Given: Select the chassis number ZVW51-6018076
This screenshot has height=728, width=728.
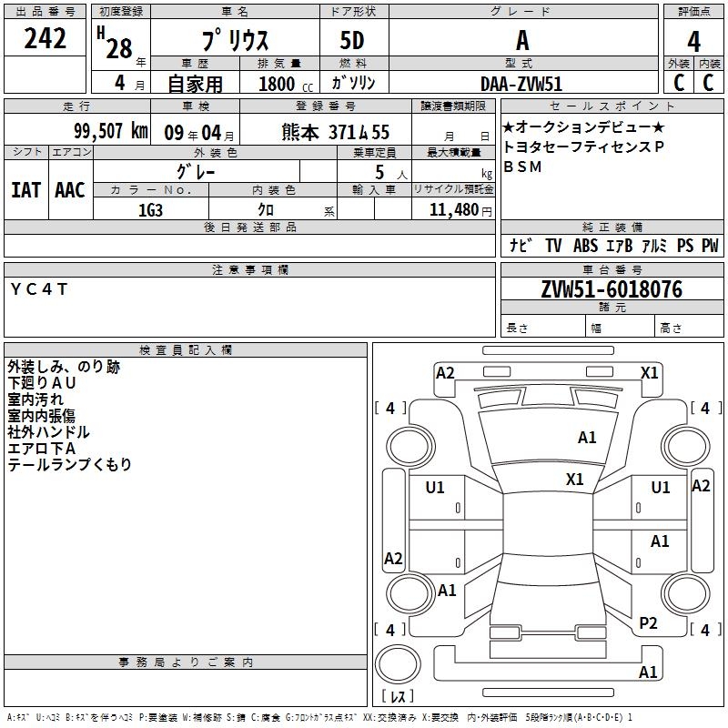Looking at the screenshot, I should (x=611, y=289).
